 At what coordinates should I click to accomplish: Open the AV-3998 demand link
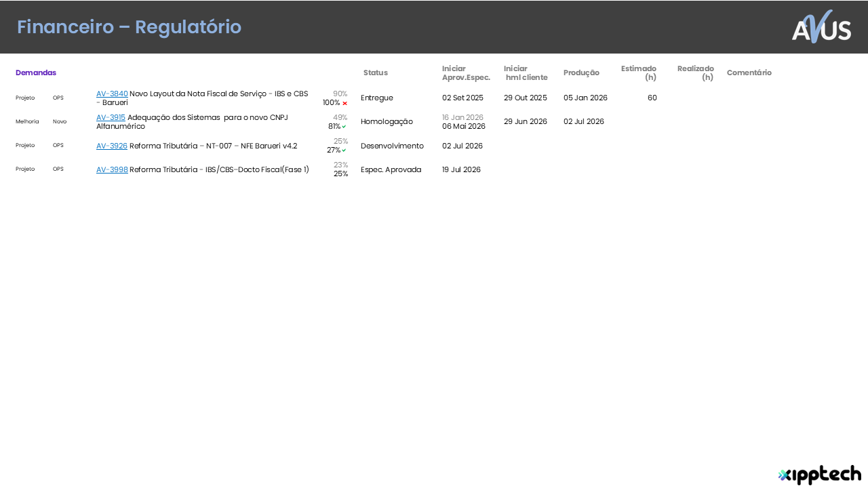112,169
